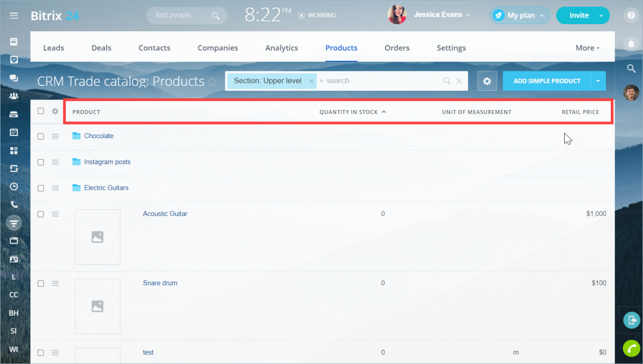Open the Acoustic Guitar product link

(165, 214)
